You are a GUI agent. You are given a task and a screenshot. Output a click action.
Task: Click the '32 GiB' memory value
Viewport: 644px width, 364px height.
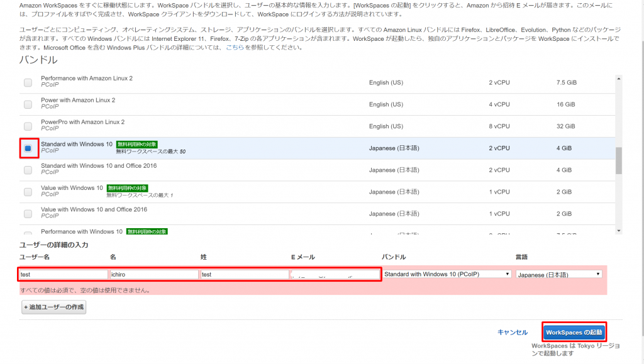tap(565, 126)
